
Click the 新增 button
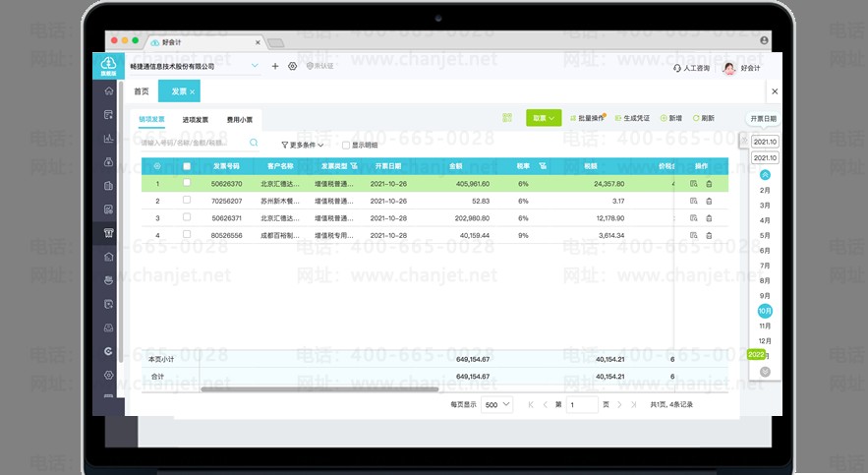(x=671, y=118)
